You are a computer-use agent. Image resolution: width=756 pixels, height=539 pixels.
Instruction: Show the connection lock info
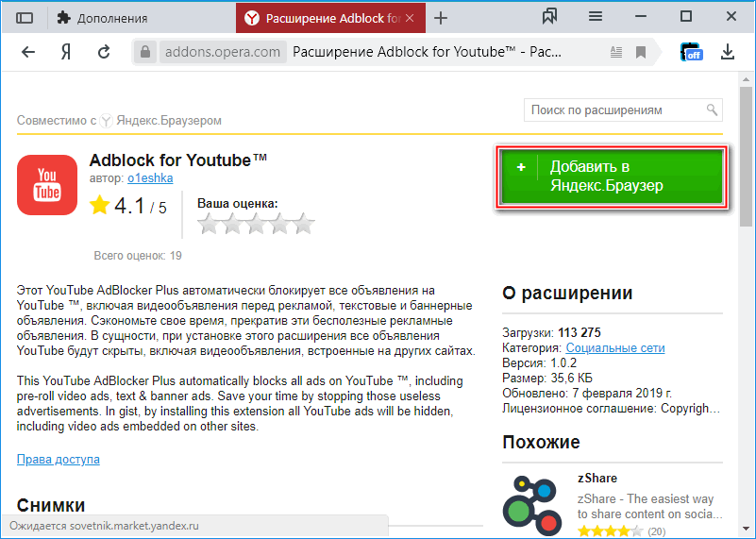(145, 52)
